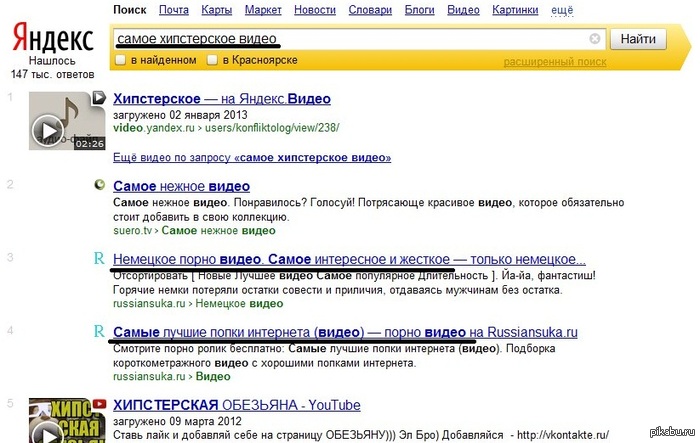
Task: Toggle the 'в Красноярске' checkbox
Action: tap(212, 61)
